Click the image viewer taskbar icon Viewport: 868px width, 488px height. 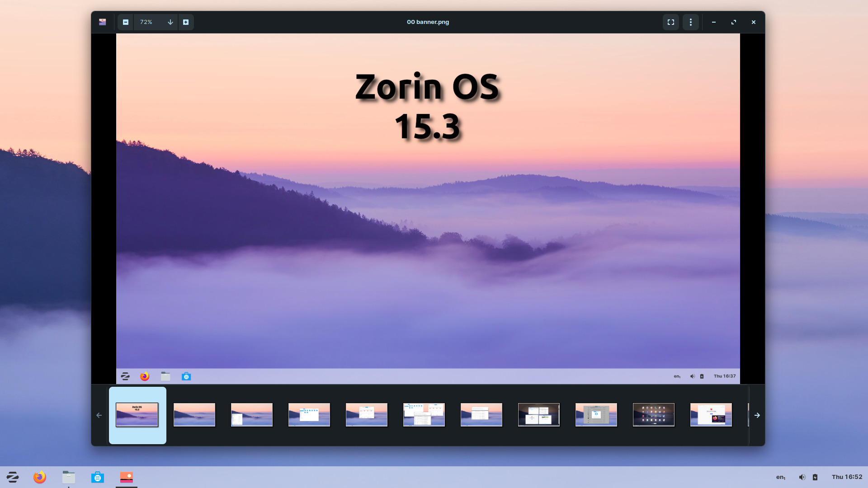click(x=127, y=477)
